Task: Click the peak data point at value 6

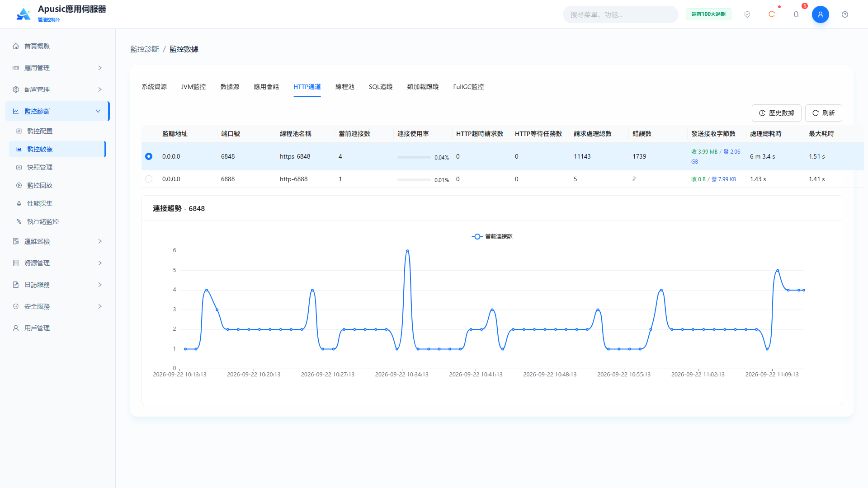Action: [x=407, y=251]
